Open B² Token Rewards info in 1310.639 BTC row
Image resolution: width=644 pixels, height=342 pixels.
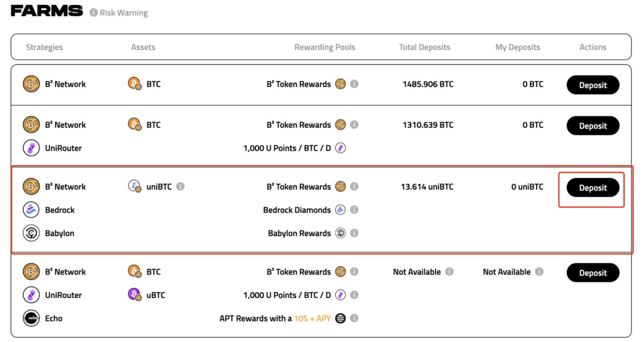click(354, 125)
